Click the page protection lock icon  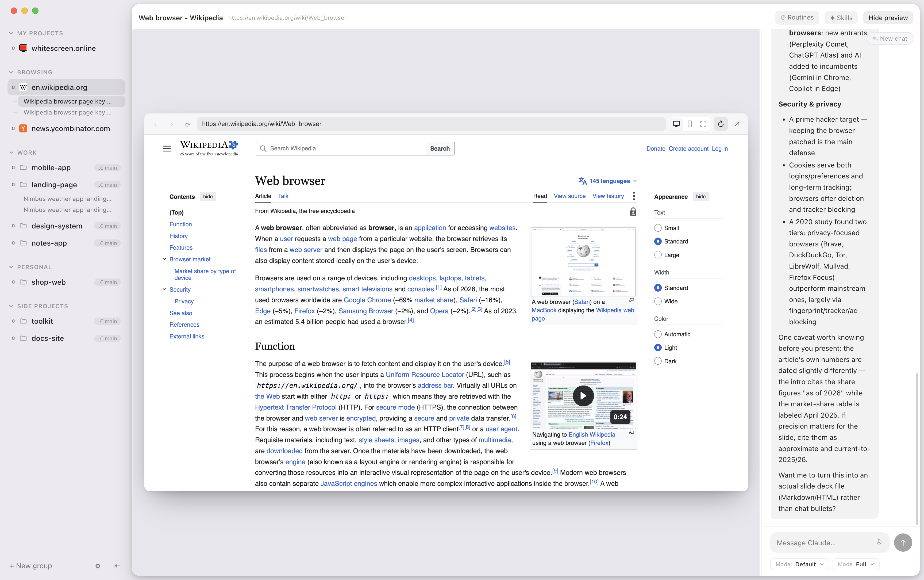point(633,211)
